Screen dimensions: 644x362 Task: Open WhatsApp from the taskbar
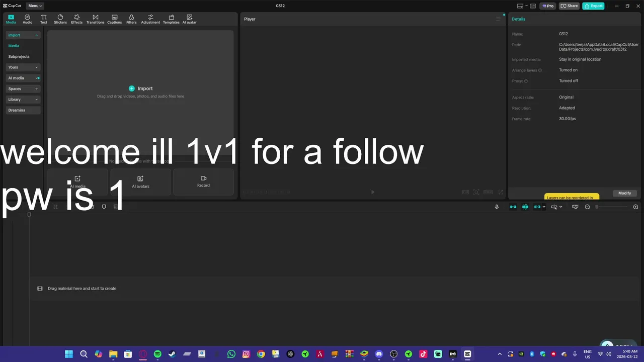pyautogui.click(x=231, y=354)
